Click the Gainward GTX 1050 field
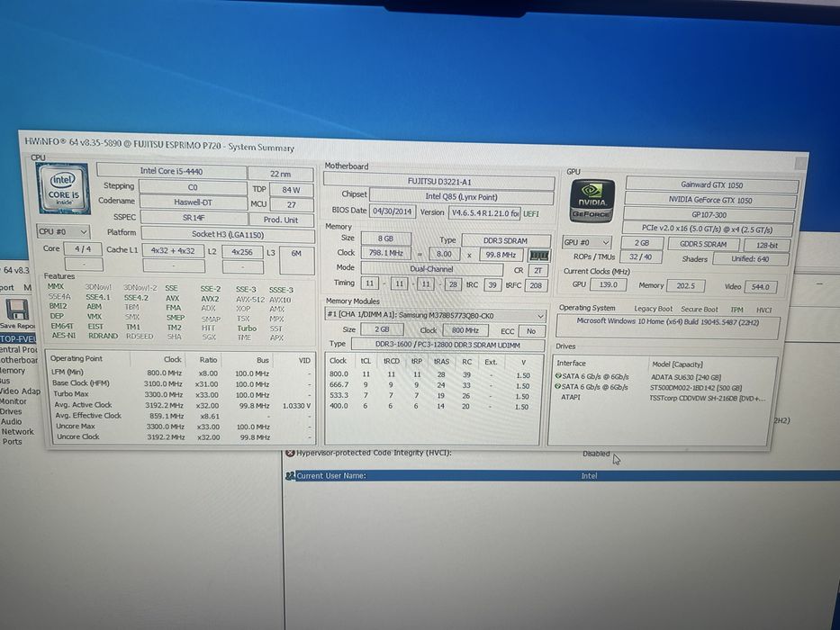The width and height of the screenshot is (840, 630). click(712, 184)
